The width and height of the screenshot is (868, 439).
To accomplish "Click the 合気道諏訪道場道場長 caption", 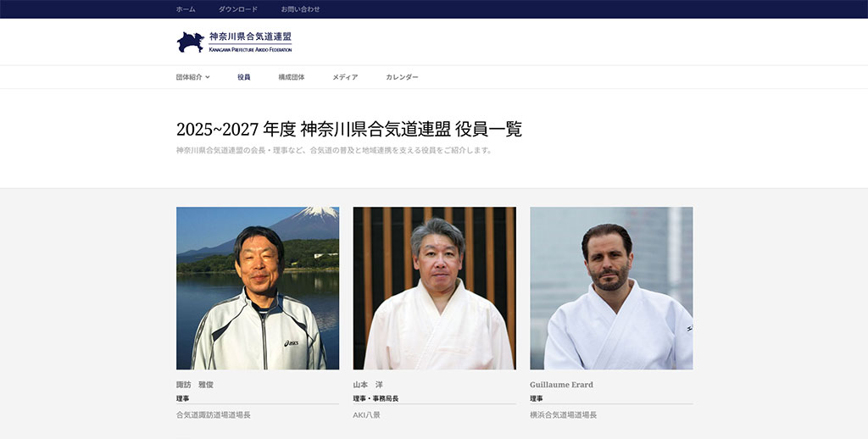I will [x=213, y=414].
